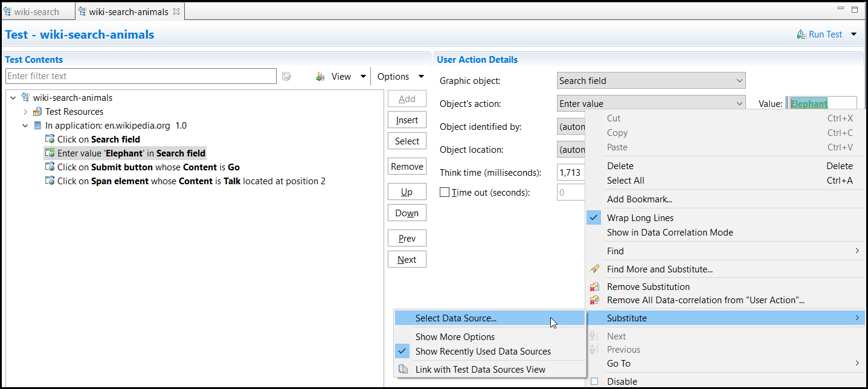Switch to the wiki-search tab
868x389 pixels.
[35, 11]
